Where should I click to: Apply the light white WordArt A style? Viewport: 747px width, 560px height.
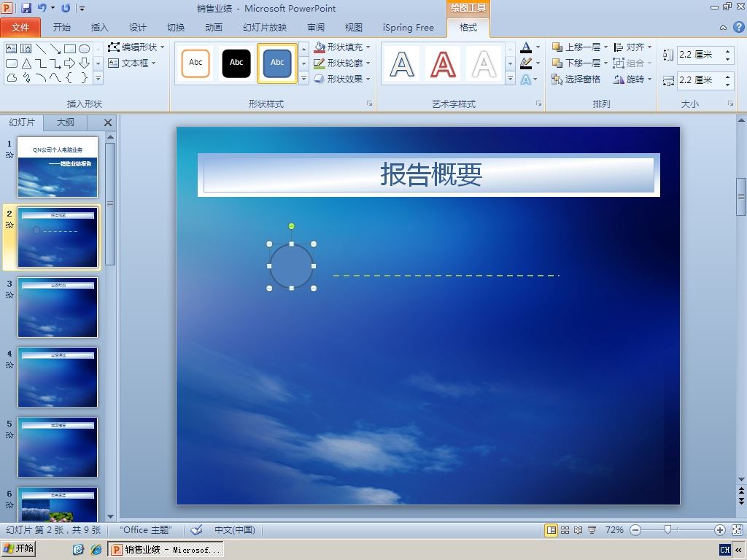[x=484, y=64]
